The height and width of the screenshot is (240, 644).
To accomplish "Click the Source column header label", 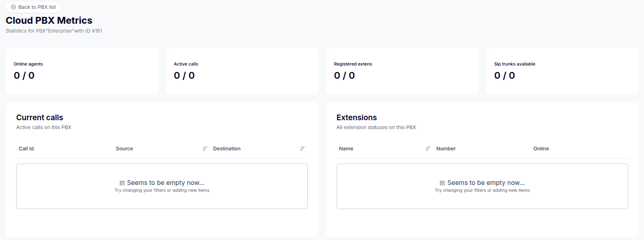I will (x=124, y=149).
